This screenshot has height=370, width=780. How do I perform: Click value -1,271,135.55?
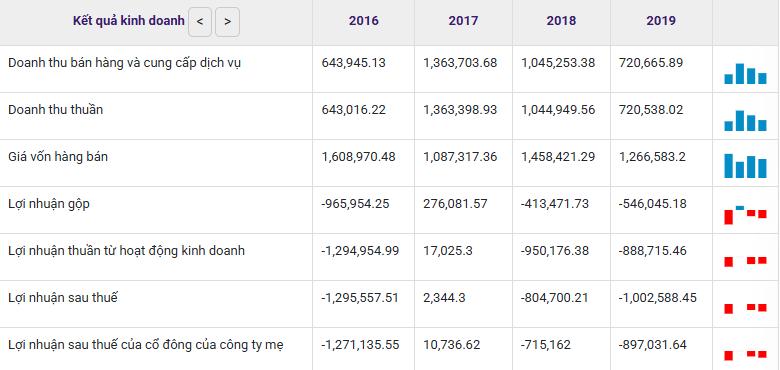[x=360, y=345]
